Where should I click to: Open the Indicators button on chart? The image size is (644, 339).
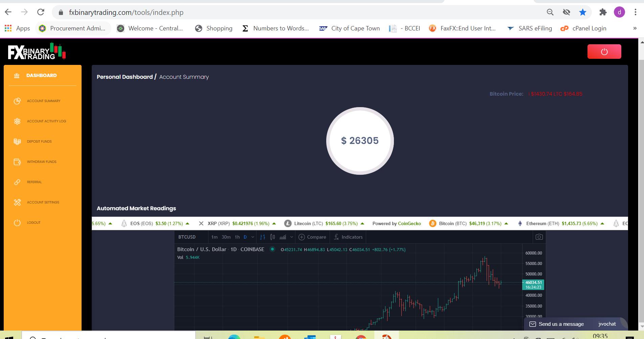[348, 237]
